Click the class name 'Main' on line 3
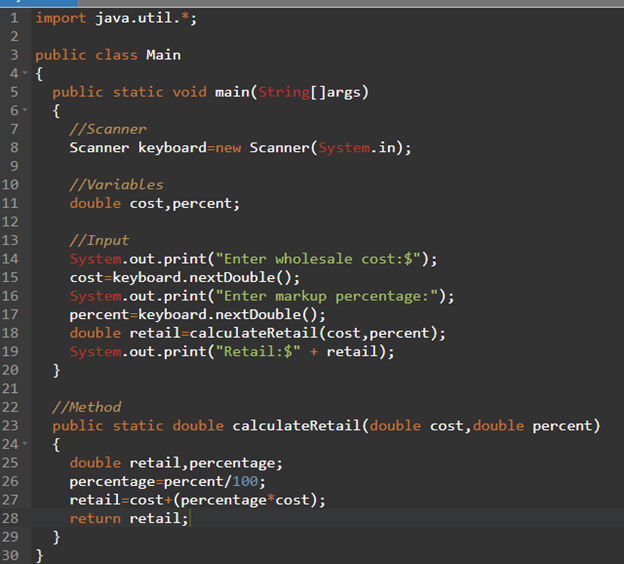The image size is (624, 564). [164, 55]
